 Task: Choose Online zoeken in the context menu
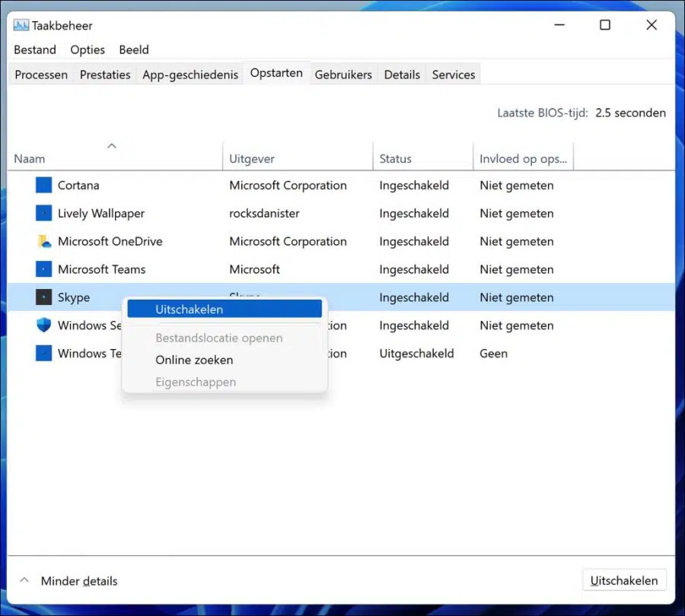pyautogui.click(x=225, y=360)
